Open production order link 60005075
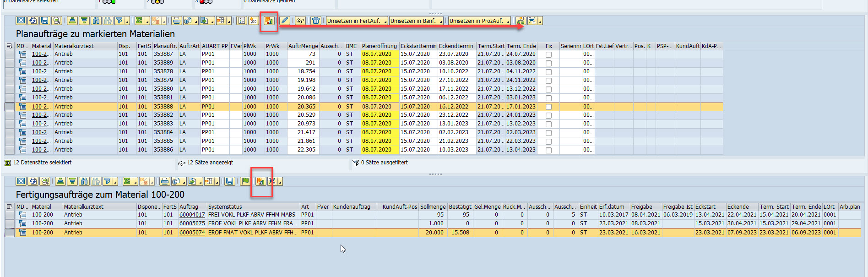 coord(192,223)
